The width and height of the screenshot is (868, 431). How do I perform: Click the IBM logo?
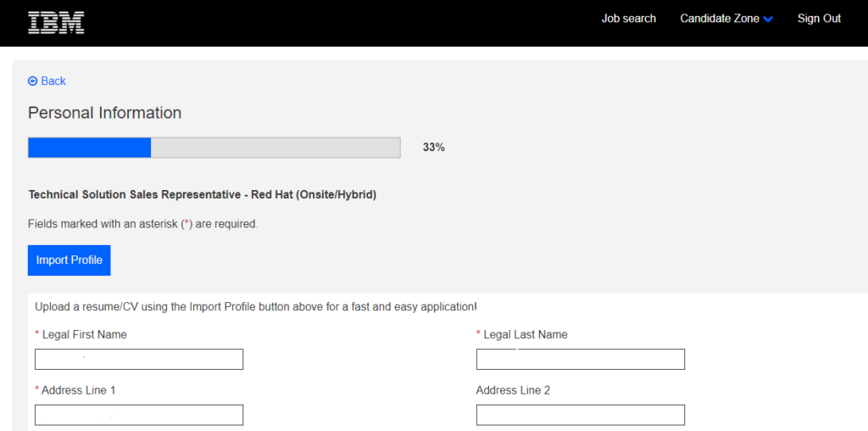[56, 23]
